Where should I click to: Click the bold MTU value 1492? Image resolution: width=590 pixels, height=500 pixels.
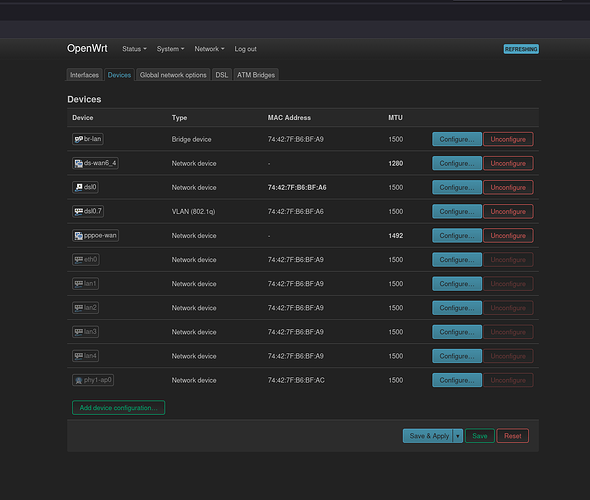coord(395,236)
